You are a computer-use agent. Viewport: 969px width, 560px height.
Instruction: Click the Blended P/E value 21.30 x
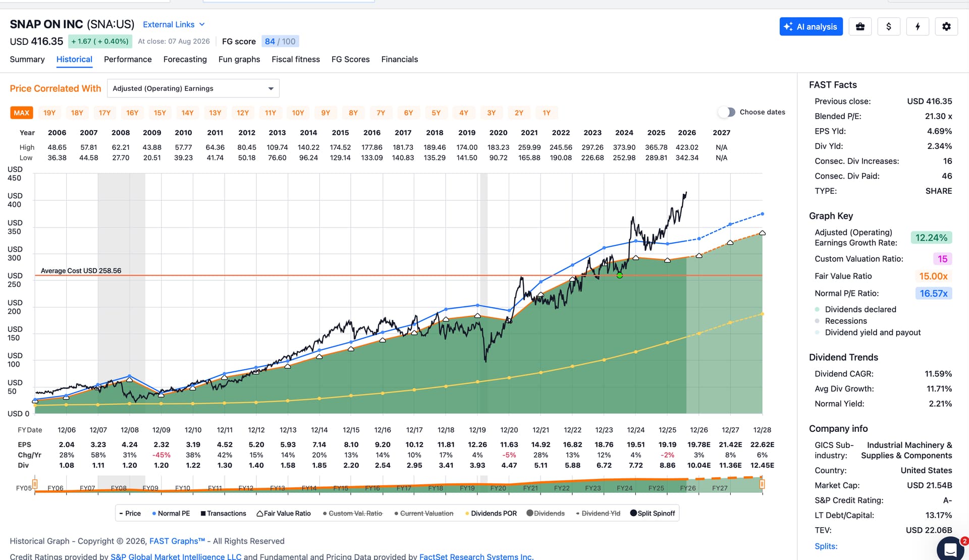click(938, 116)
